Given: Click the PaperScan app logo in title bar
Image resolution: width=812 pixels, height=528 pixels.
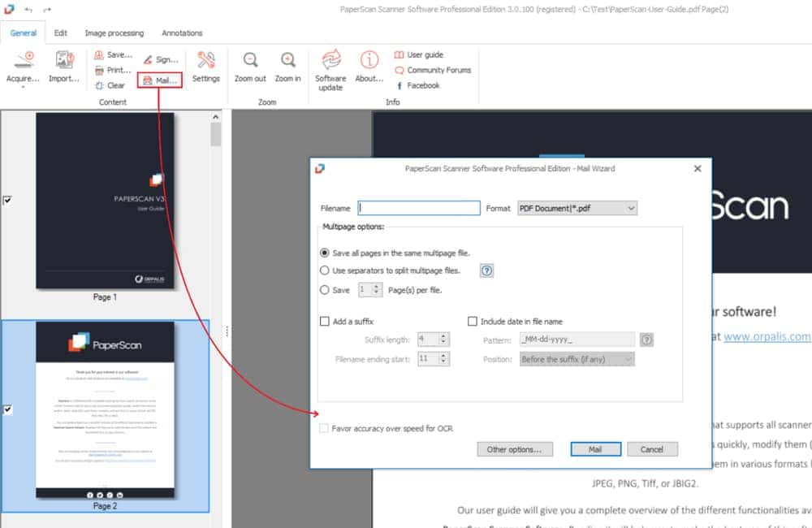Looking at the screenshot, I should point(9,9).
